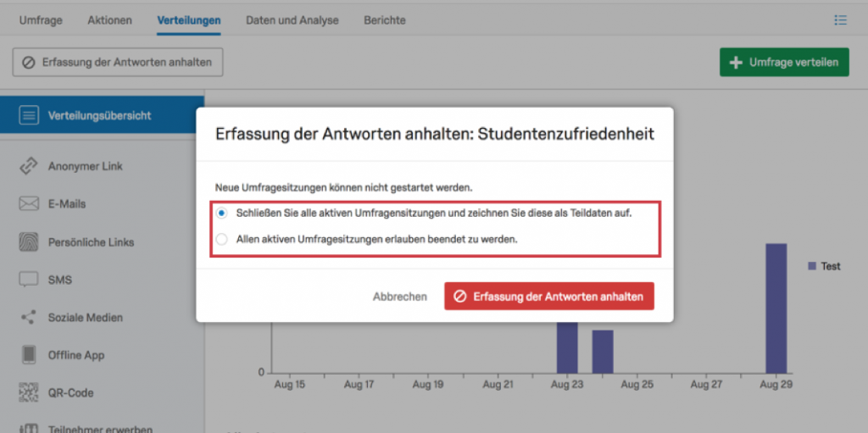The height and width of the screenshot is (433, 868).
Task: Click the Aug 29 bar in the chart
Action: pyautogui.click(x=776, y=308)
